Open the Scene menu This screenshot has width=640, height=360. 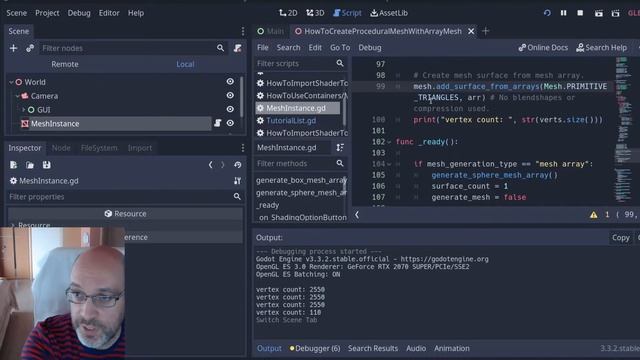[x=17, y=13]
